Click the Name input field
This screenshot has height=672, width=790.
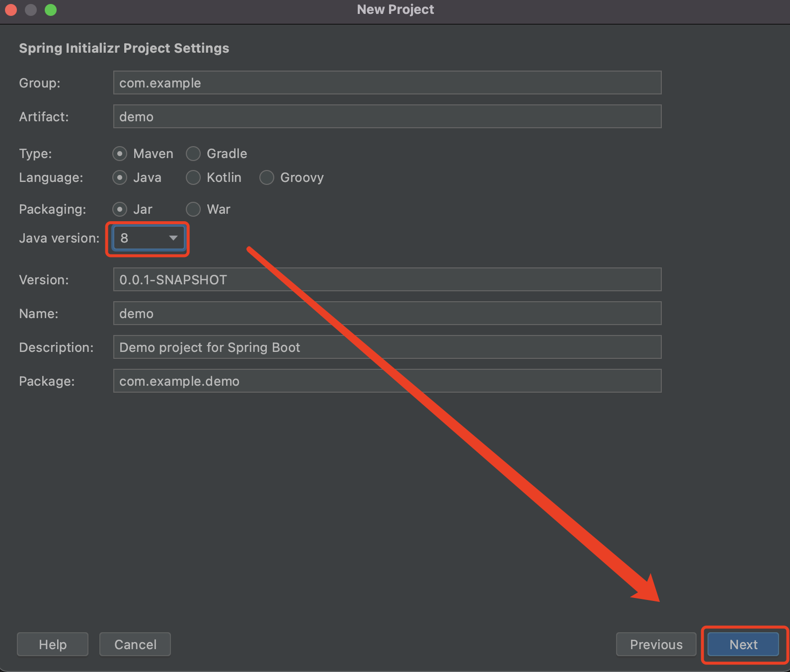(x=387, y=313)
